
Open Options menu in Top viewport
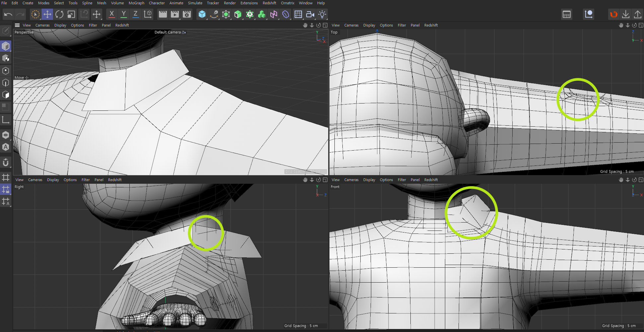(x=386, y=25)
